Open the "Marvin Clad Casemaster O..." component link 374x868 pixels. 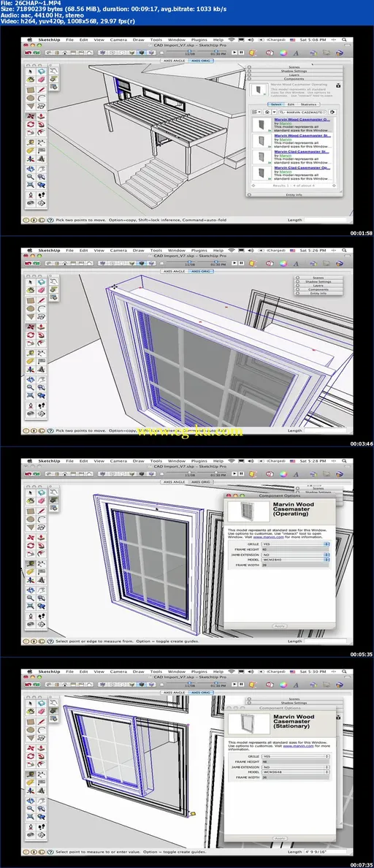click(x=302, y=168)
